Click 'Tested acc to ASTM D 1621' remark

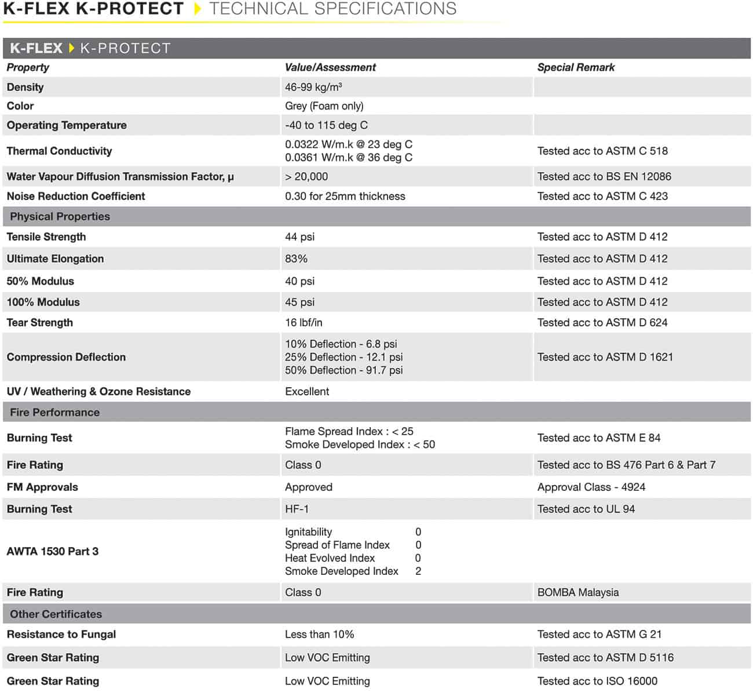(x=605, y=358)
